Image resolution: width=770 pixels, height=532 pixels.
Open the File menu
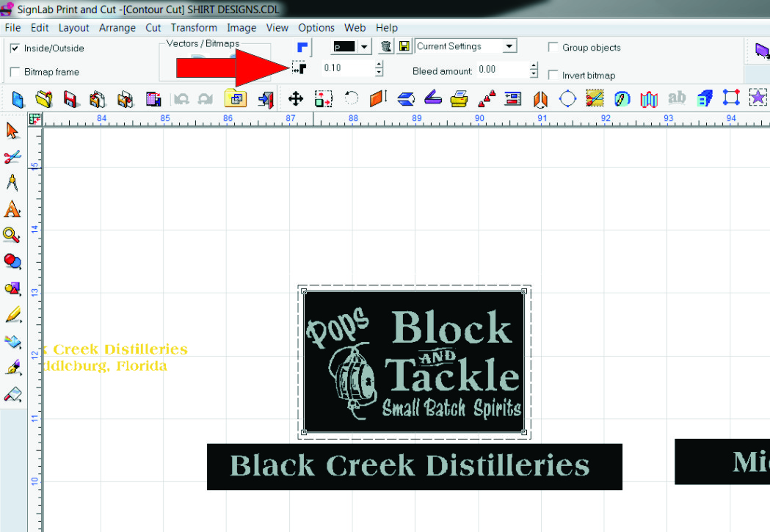[x=12, y=28]
